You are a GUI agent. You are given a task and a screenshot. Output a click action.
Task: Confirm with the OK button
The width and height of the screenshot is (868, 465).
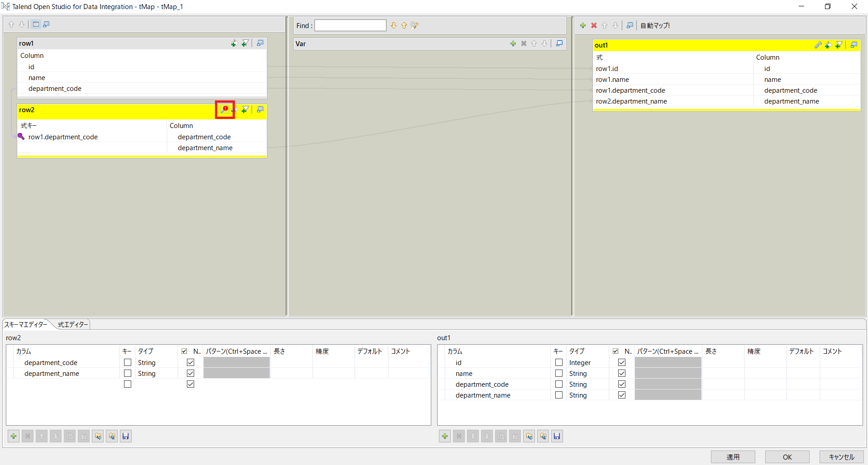(x=787, y=457)
